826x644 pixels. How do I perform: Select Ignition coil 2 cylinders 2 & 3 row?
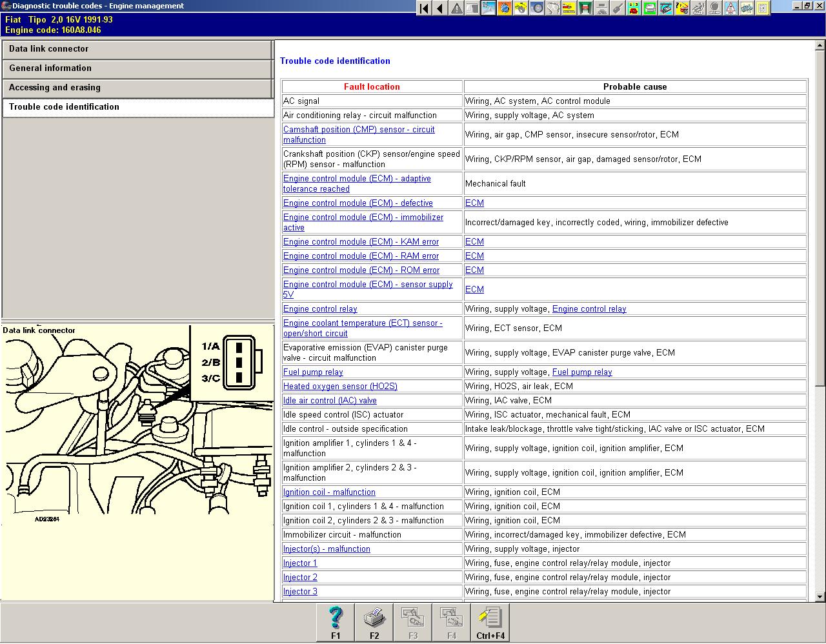tap(544, 520)
